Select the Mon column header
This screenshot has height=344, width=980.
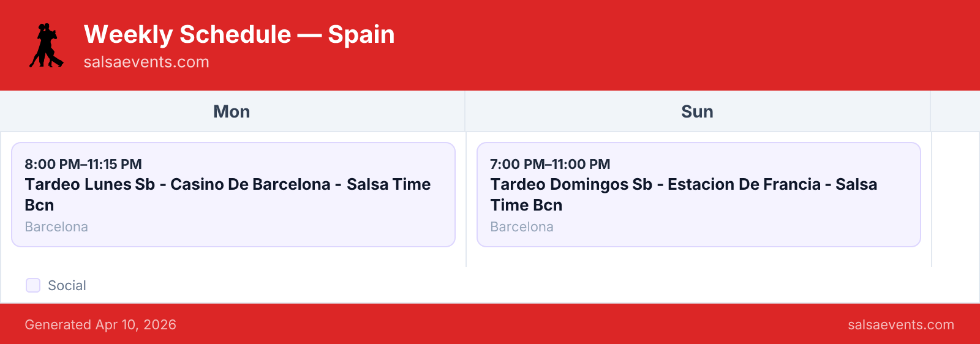(232, 111)
